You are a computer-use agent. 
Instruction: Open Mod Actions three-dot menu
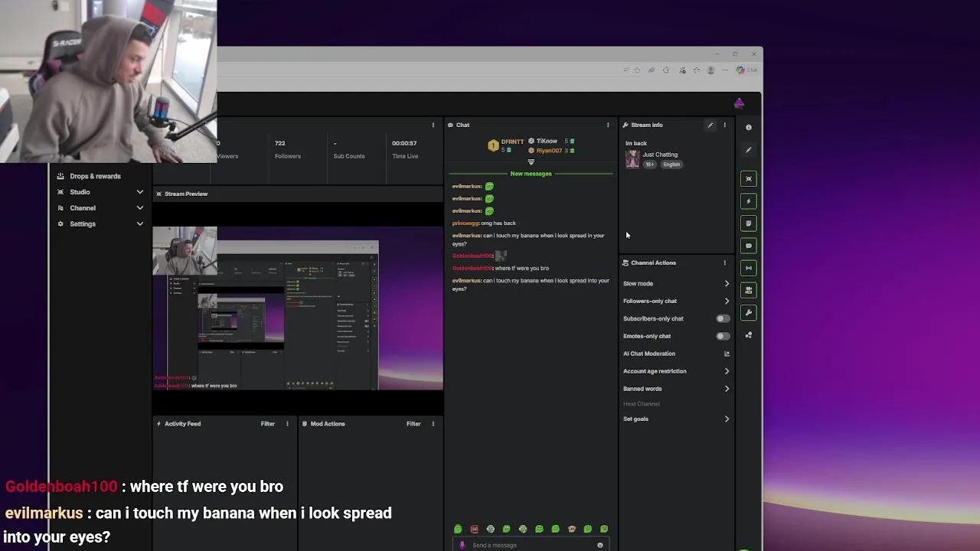click(x=433, y=423)
